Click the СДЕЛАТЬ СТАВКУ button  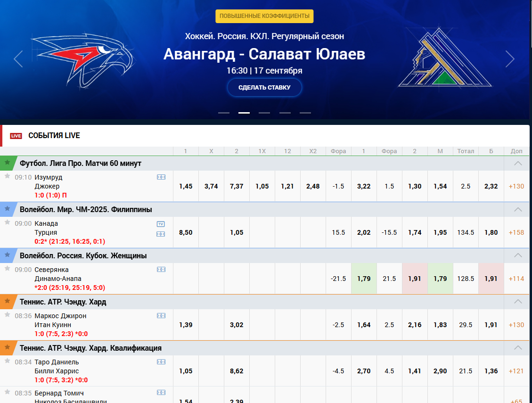coord(264,88)
